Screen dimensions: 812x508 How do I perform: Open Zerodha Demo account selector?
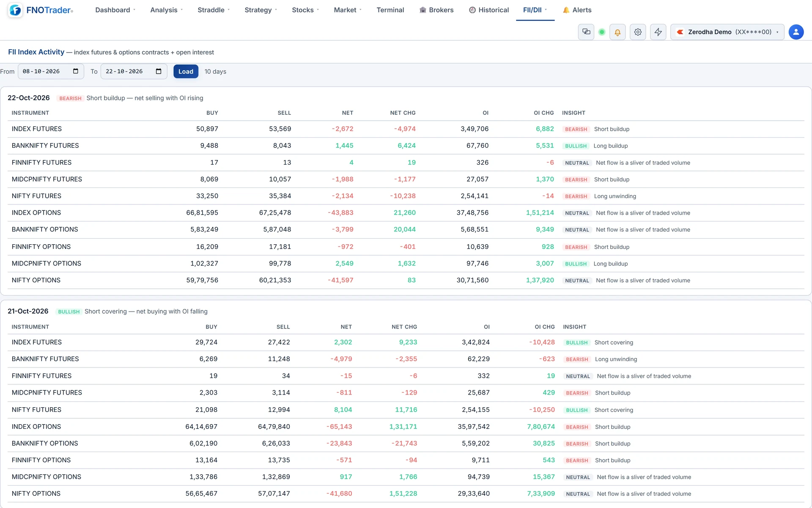pos(727,32)
